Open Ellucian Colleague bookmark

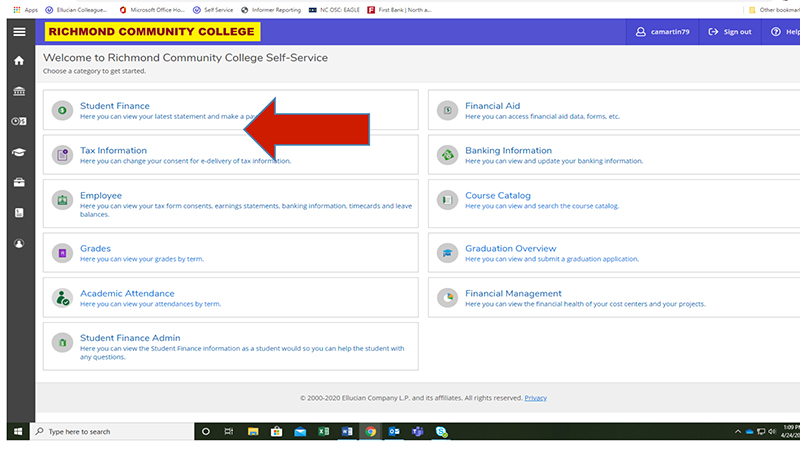(x=77, y=10)
